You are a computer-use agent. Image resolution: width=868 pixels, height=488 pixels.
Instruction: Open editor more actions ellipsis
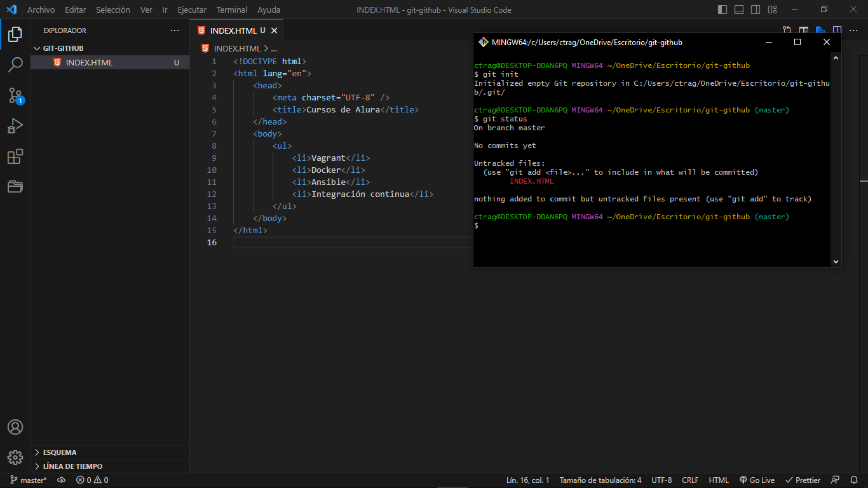(853, 30)
